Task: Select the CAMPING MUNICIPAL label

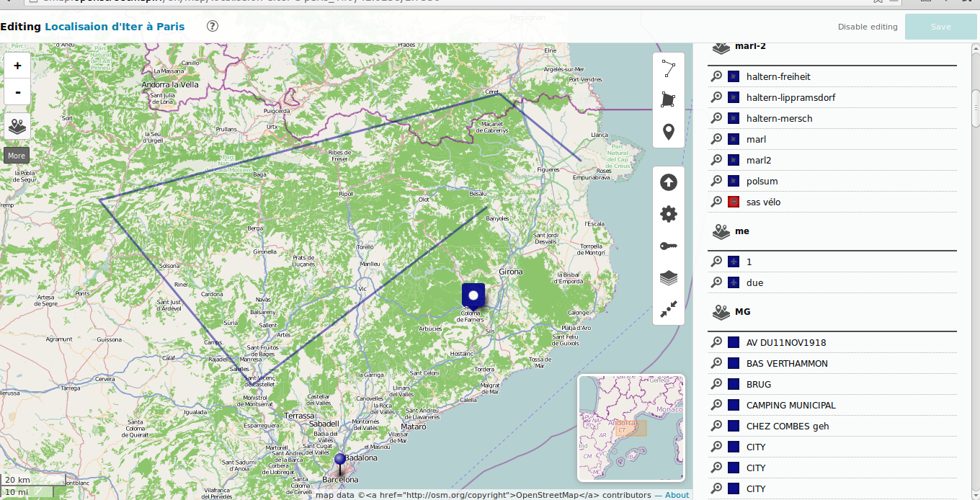Action: (x=791, y=405)
